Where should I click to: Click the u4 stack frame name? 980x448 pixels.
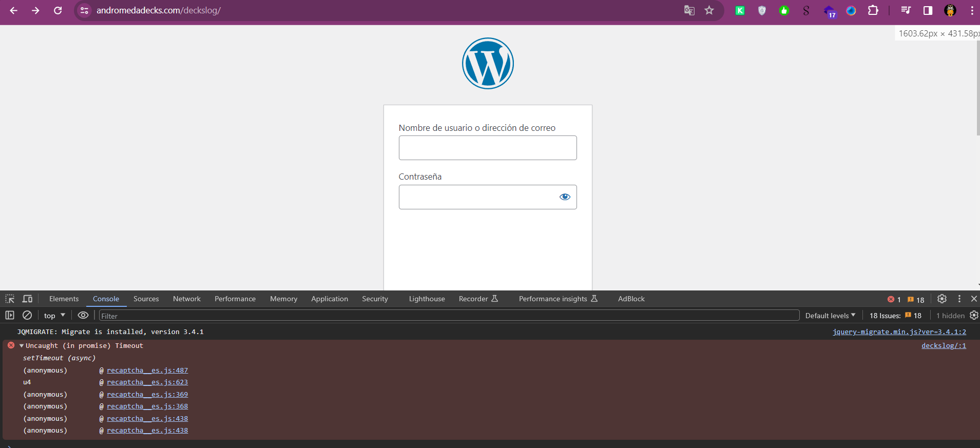pos(27,382)
